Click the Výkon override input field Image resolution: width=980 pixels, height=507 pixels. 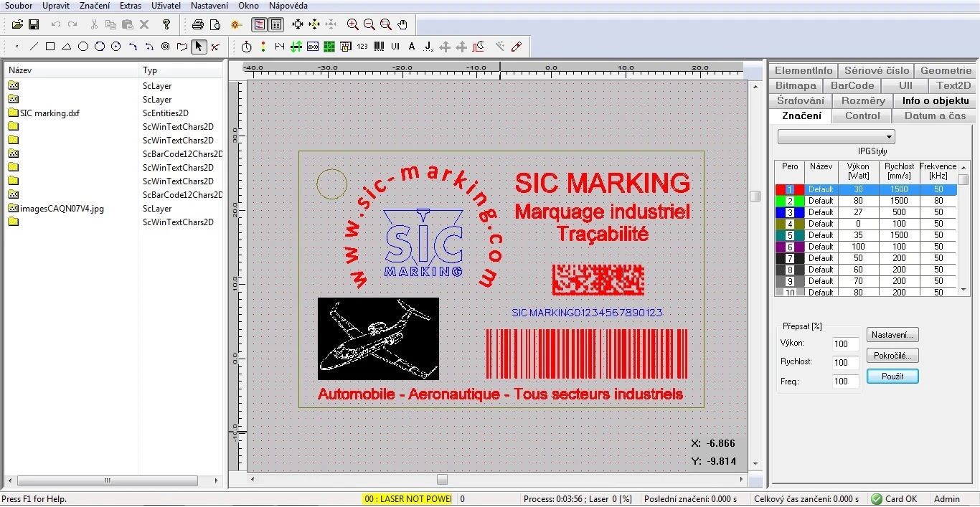846,343
